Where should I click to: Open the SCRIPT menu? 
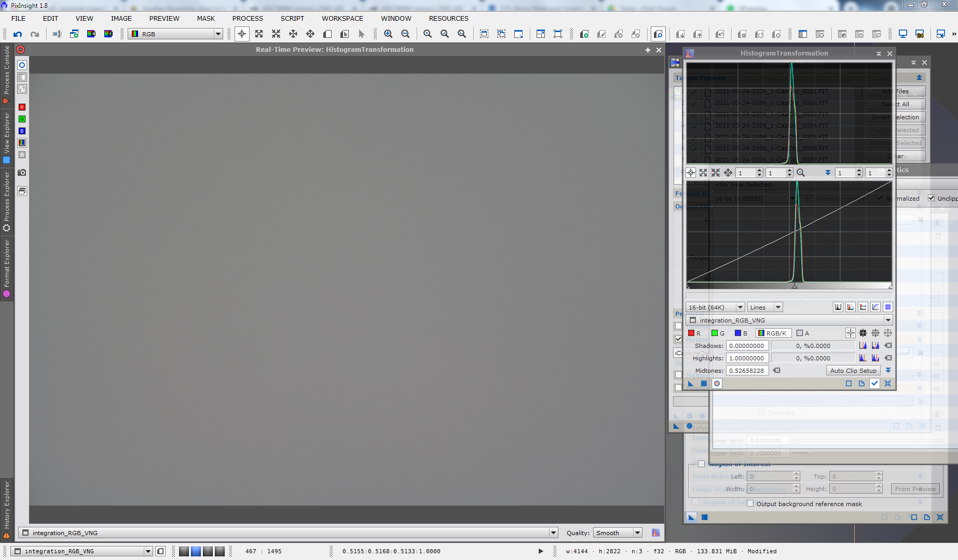tap(292, 18)
